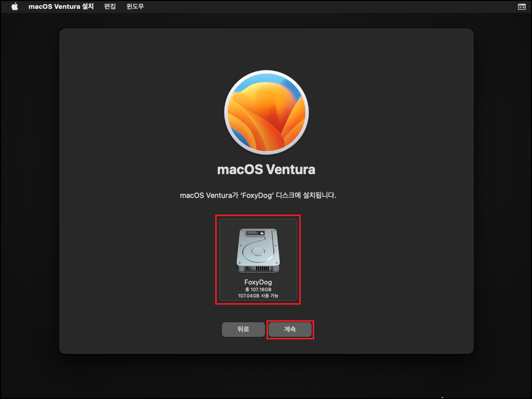Go back with the 뒤로 button
Viewport: 532px width, 399px height.
[x=243, y=329]
